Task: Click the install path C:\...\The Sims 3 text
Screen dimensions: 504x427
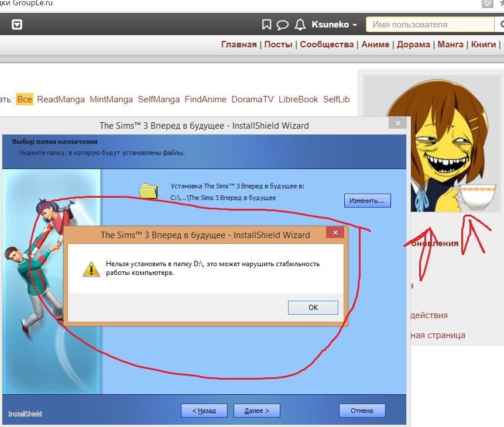Action: 223,198
